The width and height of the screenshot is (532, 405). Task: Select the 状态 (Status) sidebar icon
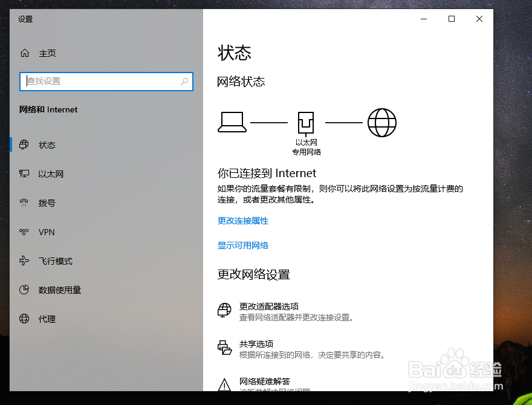[24, 144]
